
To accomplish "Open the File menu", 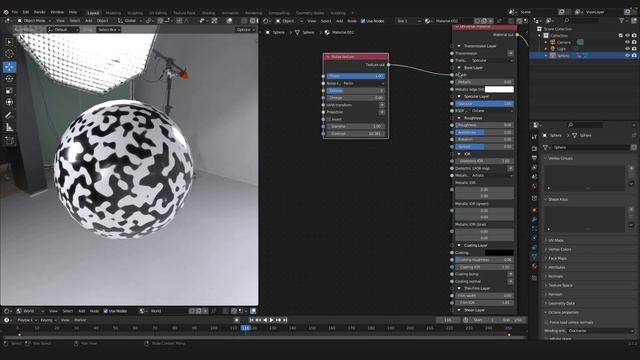I will point(15,12).
